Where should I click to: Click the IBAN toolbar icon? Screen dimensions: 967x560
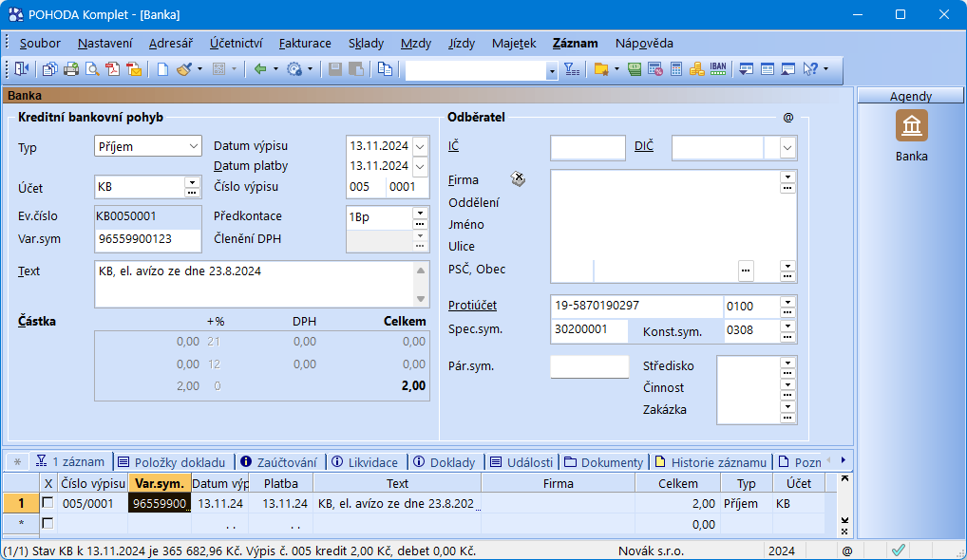coord(718,69)
